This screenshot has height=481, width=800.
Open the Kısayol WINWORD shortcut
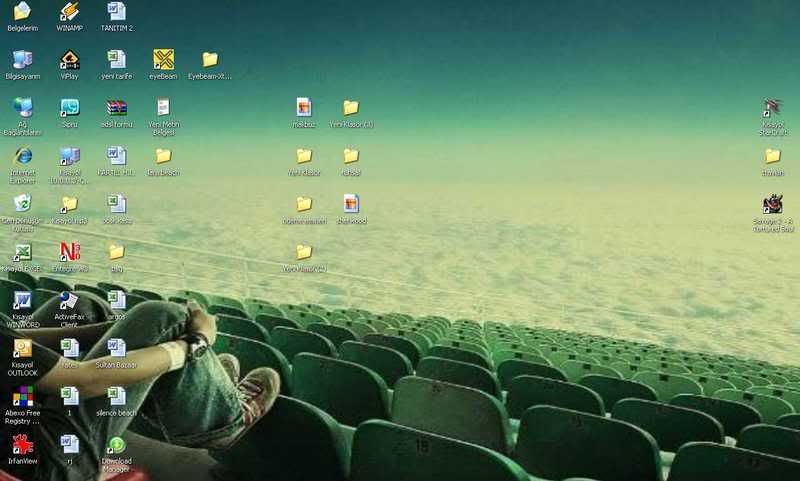pyautogui.click(x=22, y=300)
